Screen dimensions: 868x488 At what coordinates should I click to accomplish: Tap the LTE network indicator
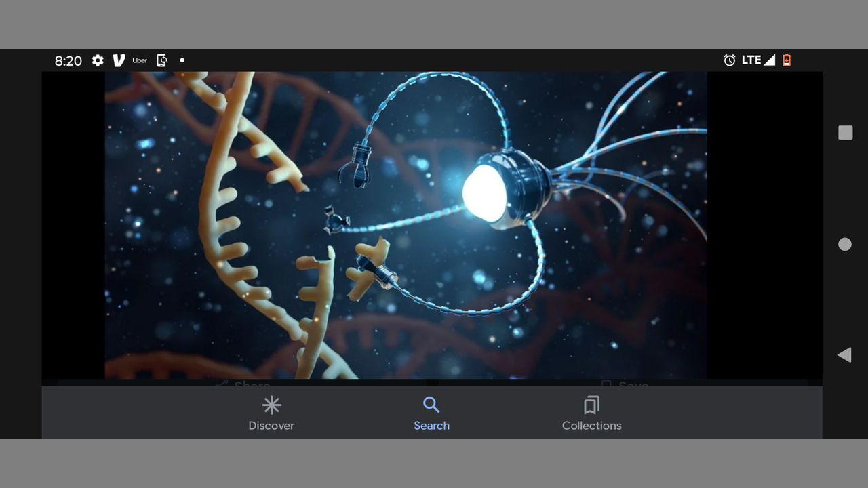[751, 60]
